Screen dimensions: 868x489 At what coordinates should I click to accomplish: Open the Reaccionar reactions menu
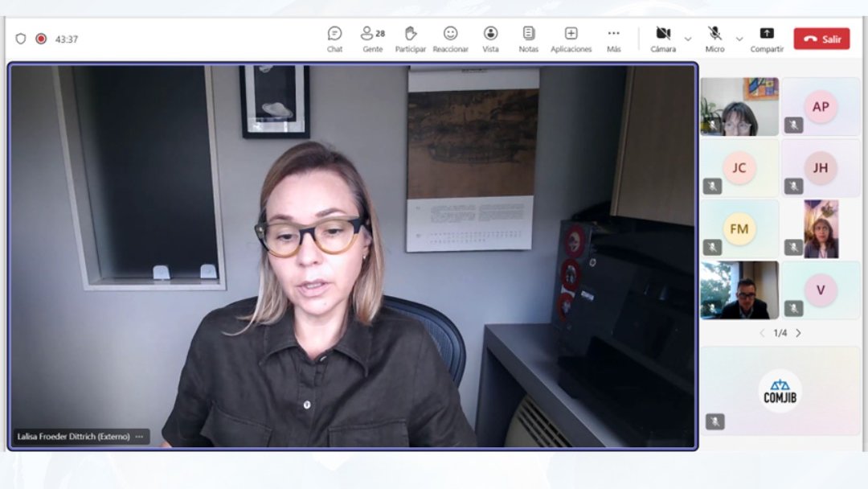click(451, 39)
